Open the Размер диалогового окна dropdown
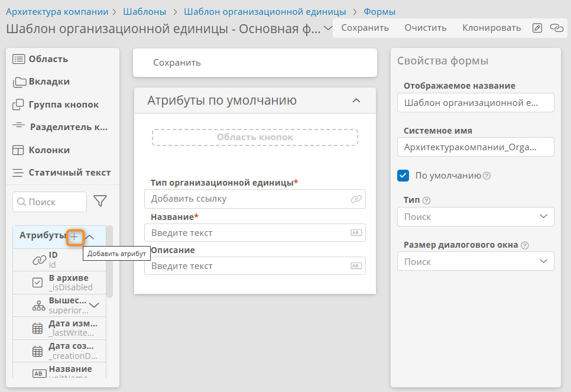Viewport: 571px width, 392px height. (476, 261)
